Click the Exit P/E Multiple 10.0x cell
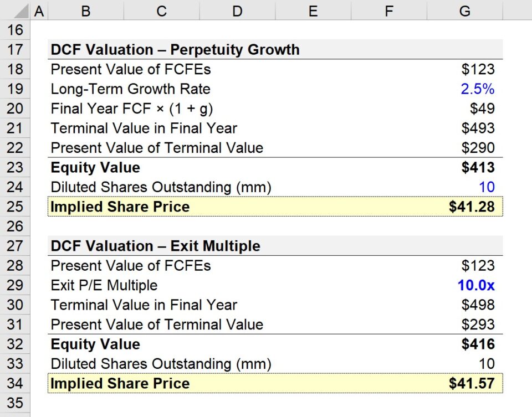532x417 pixels. (475, 285)
